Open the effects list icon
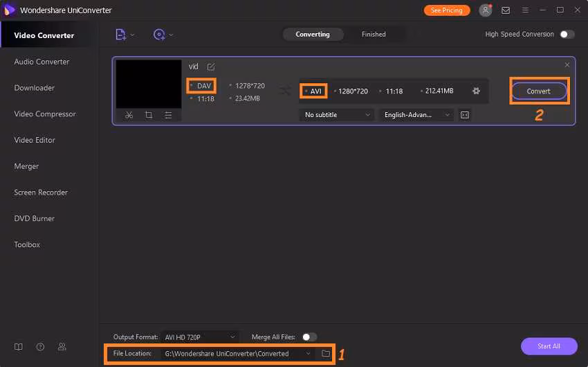 click(168, 115)
